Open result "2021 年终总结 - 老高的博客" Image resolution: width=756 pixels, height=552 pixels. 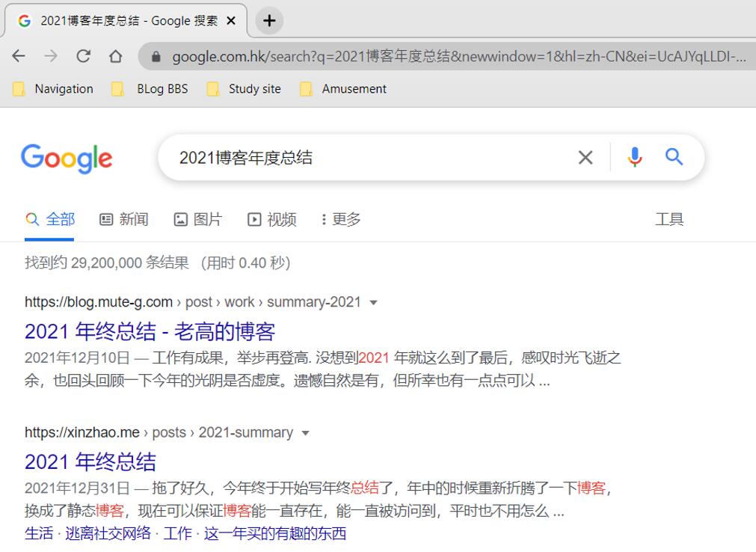coord(150,331)
